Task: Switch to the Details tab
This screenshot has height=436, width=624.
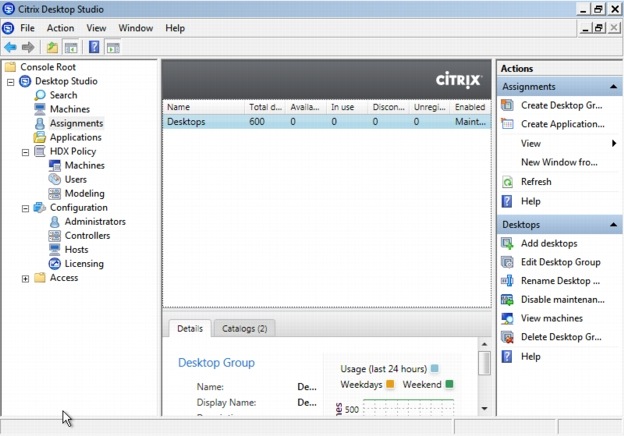Action: 190,329
